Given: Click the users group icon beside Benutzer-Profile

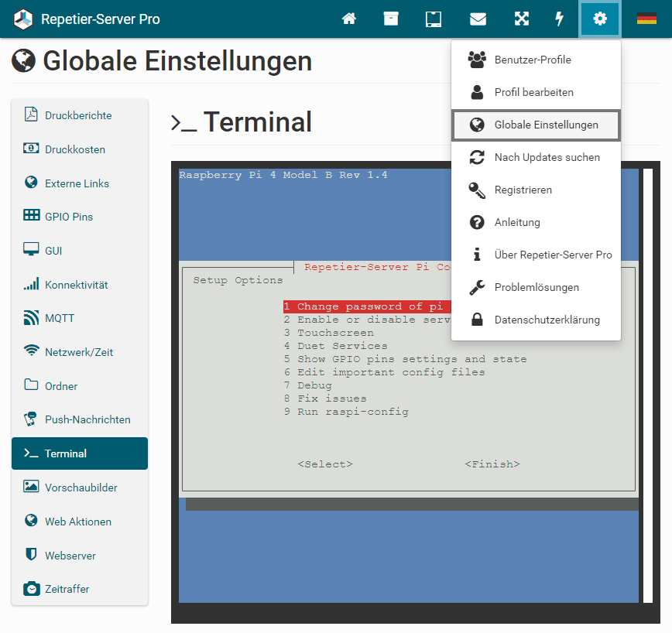Looking at the screenshot, I should [x=477, y=60].
